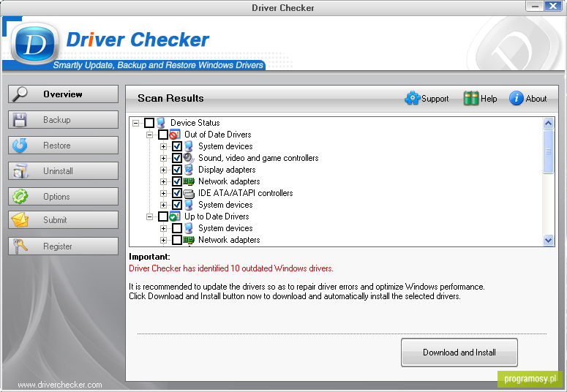Image resolution: width=567 pixels, height=392 pixels.
Task: Click the Device Status computer icon
Action: [161, 123]
